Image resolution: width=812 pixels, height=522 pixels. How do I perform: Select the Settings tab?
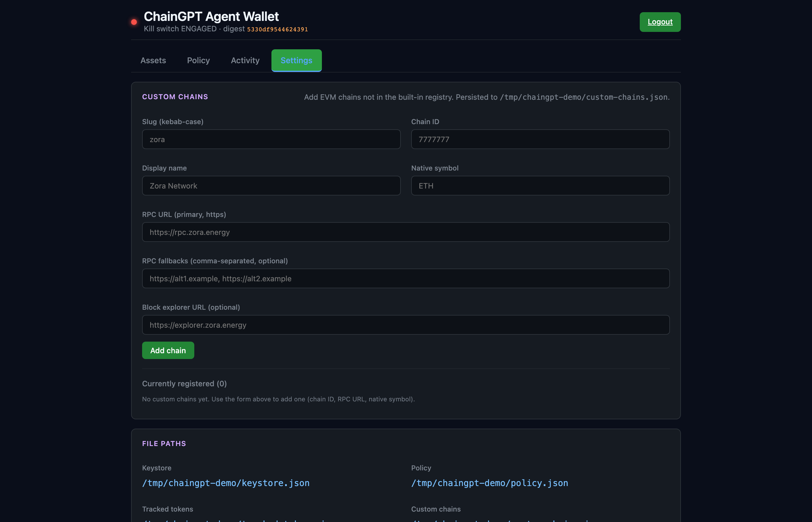[297, 60]
